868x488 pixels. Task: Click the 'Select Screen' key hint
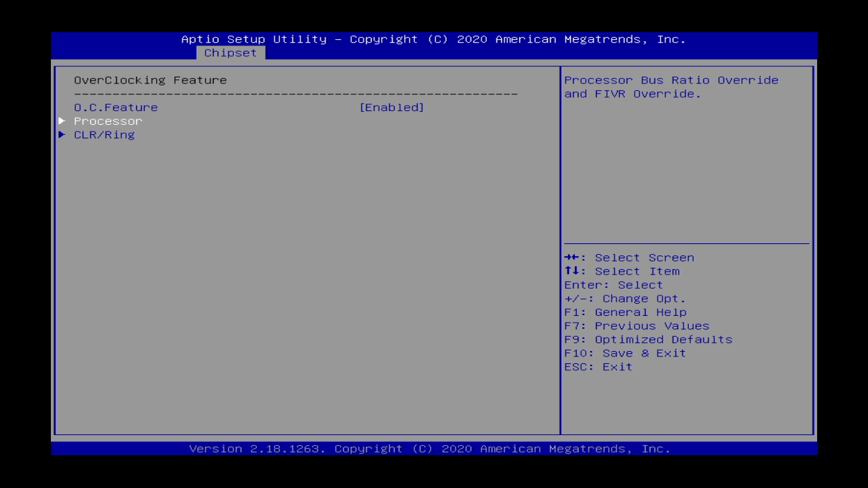coord(629,258)
